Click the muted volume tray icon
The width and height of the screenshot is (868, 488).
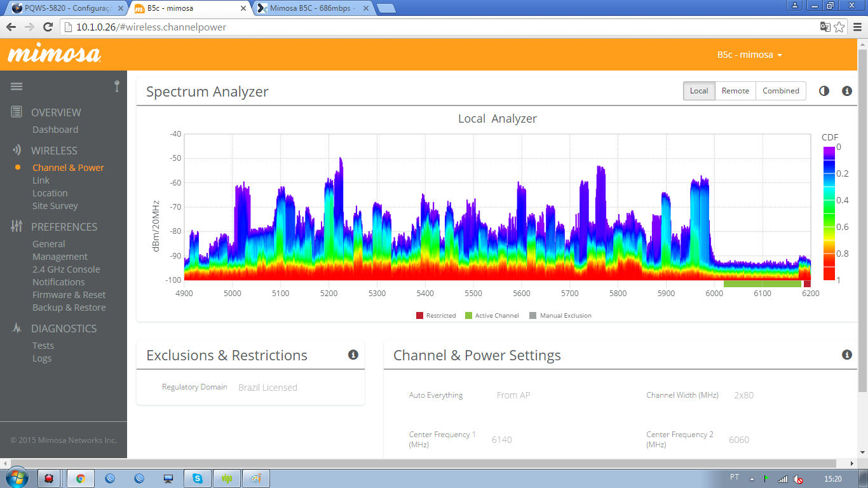[799, 478]
